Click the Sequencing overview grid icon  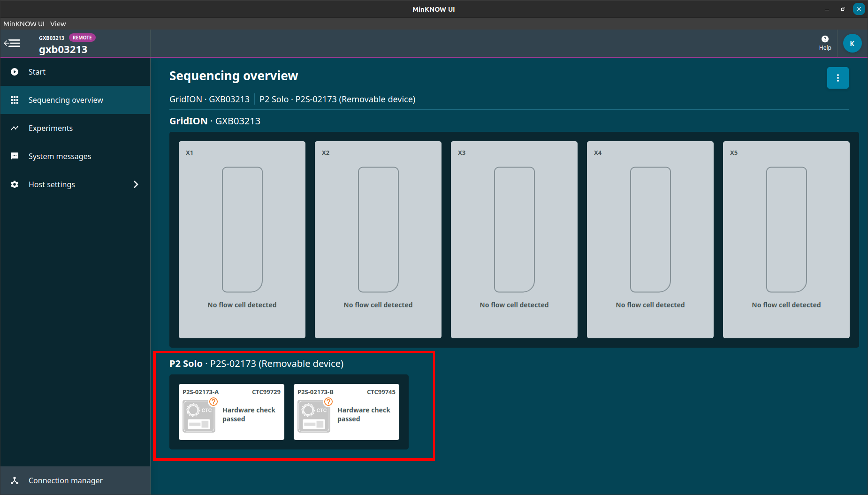(x=14, y=100)
